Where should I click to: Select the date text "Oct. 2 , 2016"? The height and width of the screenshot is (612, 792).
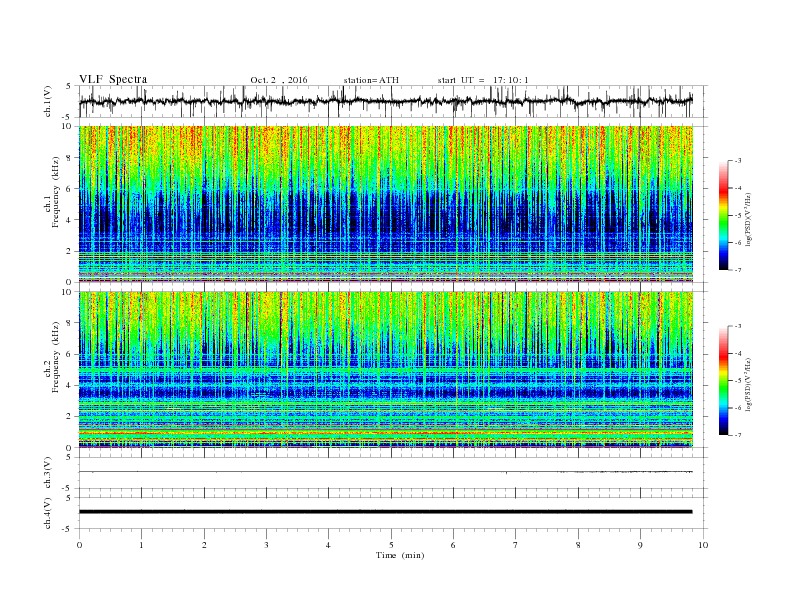tap(279, 80)
